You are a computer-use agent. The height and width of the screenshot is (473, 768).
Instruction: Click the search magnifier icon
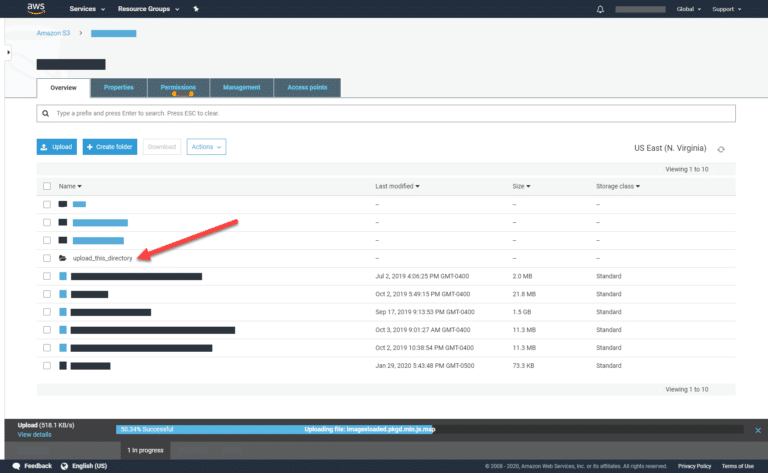[46, 113]
